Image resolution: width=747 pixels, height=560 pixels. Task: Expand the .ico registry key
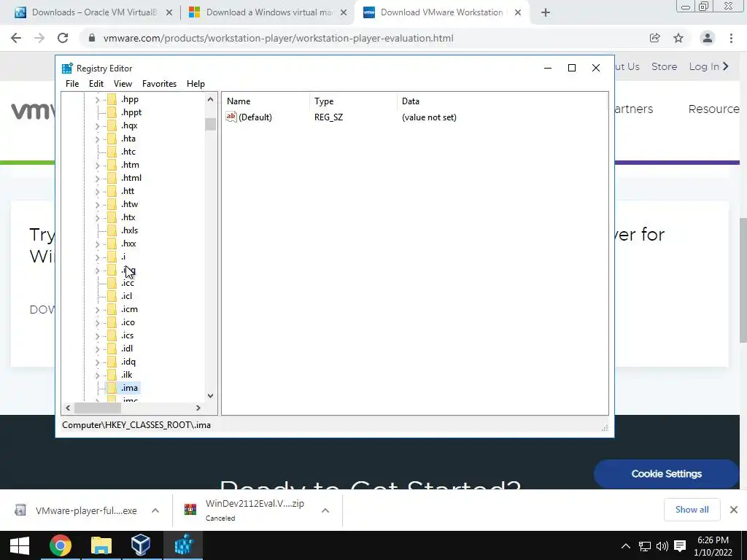pos(97,322)
